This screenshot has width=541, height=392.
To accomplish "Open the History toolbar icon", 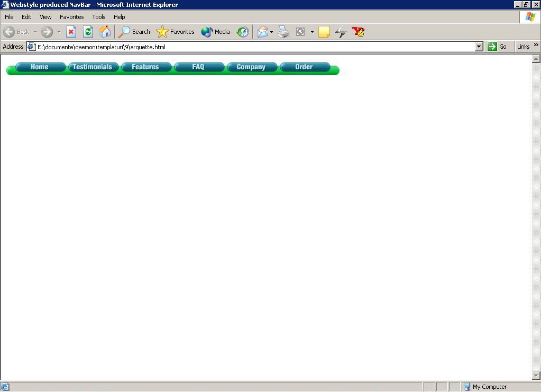I will point(242,32).
